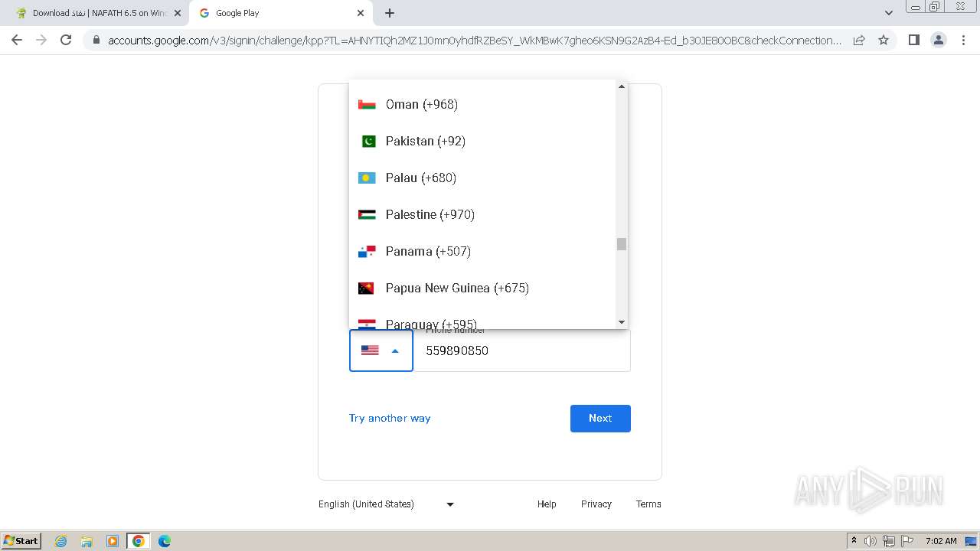Screen dimensions: 980x551
Task: Open a new browser tab
Action: click(390, 13)
